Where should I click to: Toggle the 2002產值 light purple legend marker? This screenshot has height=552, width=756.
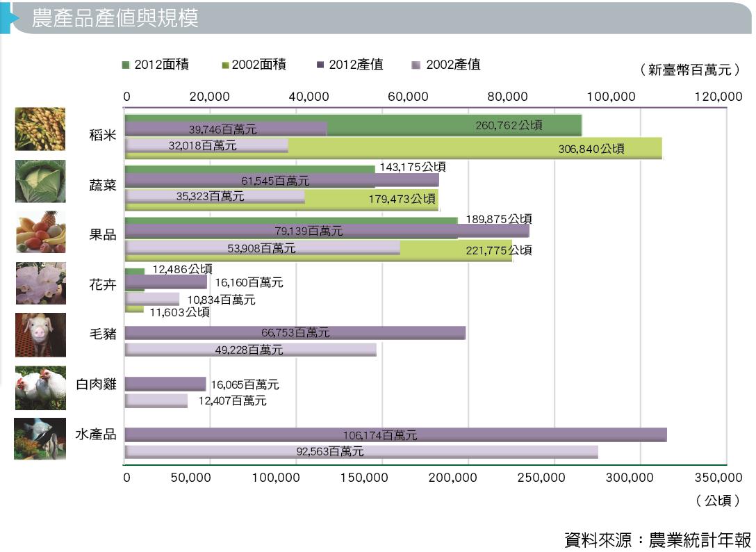coord(416,65)
